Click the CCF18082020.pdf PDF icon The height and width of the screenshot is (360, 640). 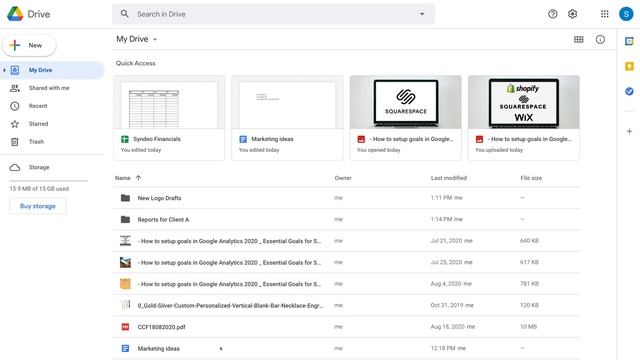tap(125, 327)
